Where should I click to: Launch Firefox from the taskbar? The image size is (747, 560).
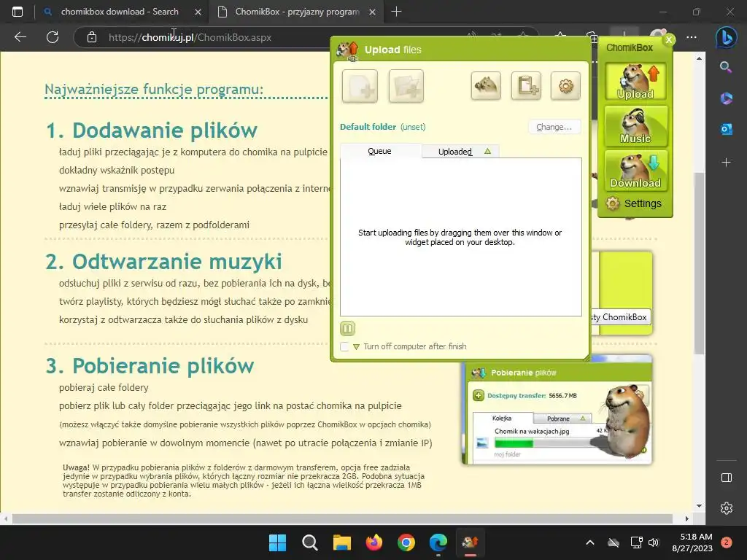(374, 542)
